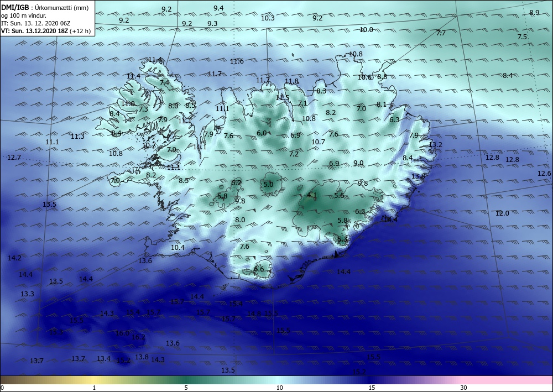Screen dimensions: 553x392
Task: Click the map value 7.1
Action: 302,103
